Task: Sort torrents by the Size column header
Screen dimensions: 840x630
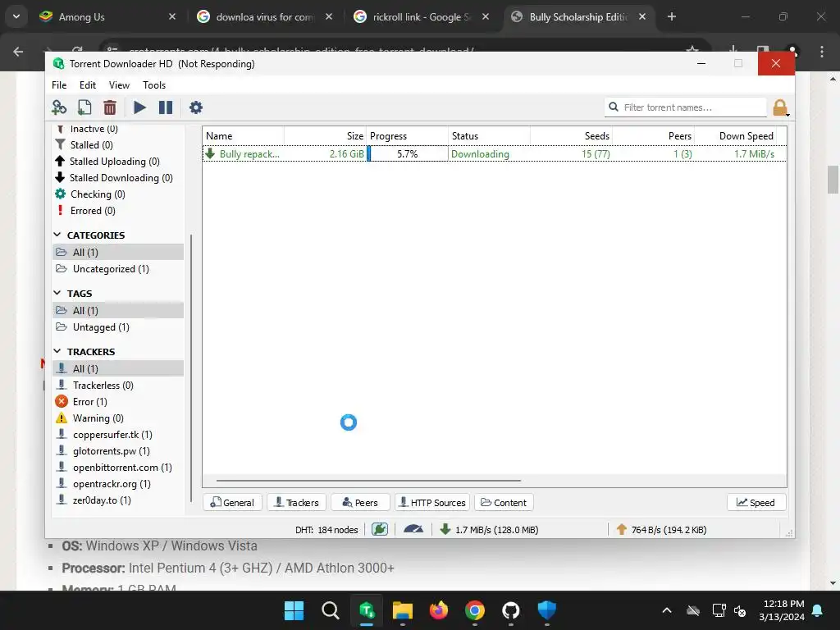Action: tap(325, 136)
